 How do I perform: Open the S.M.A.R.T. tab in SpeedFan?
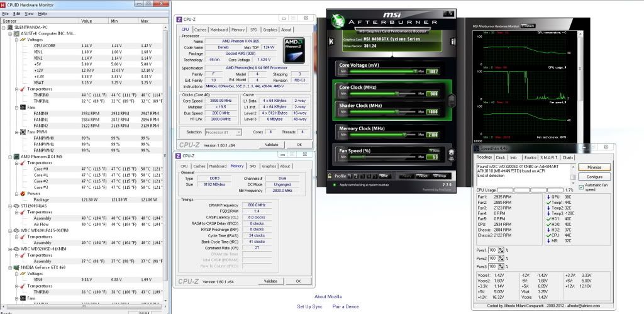point(549,157)
